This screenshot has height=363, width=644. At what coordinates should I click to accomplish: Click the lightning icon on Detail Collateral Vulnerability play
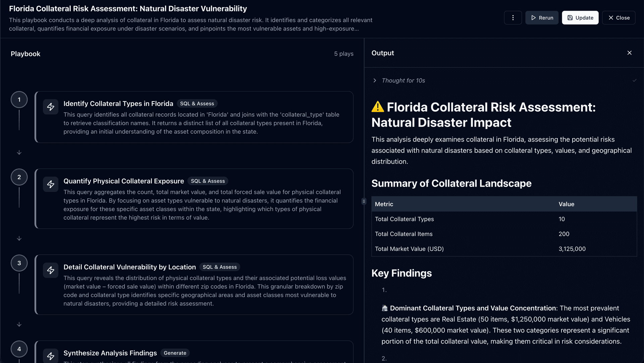[x=51, y=270]
